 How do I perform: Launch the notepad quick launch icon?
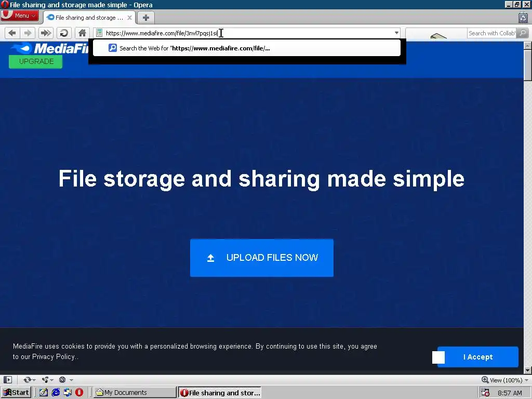pos(44,393)
